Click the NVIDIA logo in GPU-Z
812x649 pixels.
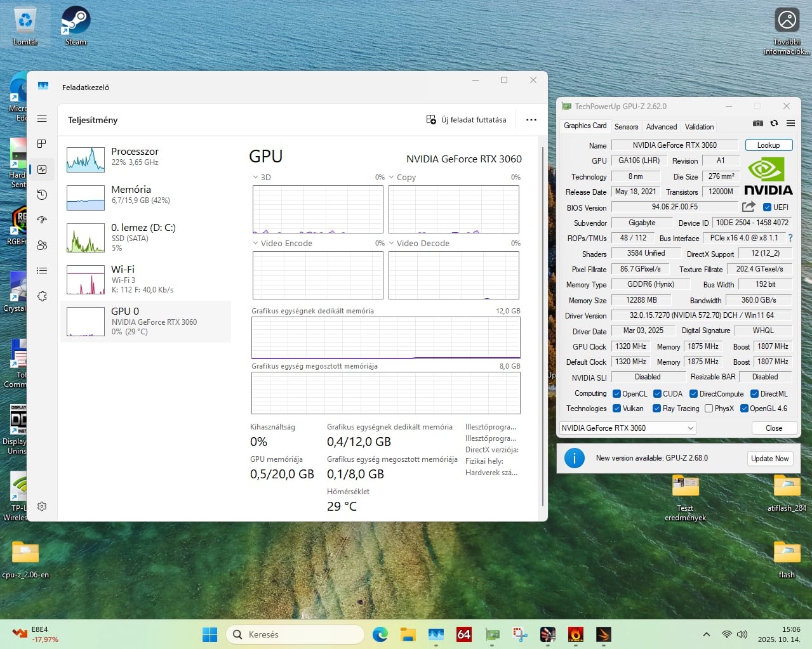click(x=768, y=176)
